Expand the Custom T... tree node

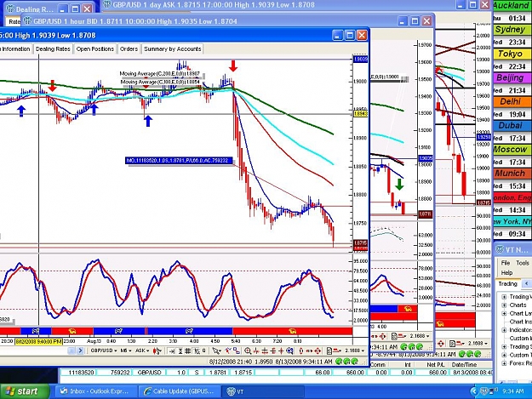coord(504,355)
